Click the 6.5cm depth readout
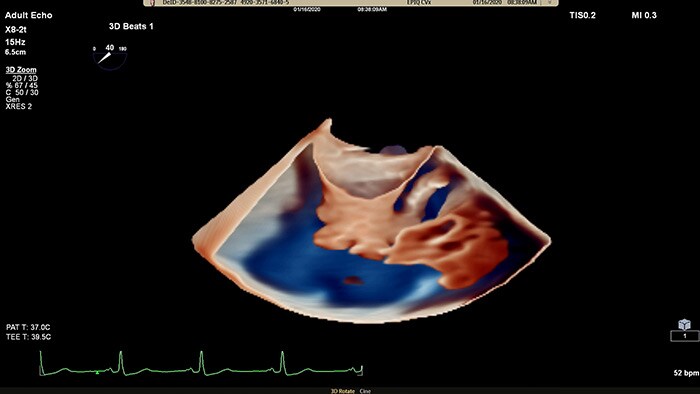The width and height of the screenshot is (700, 394). pos(16,52)
